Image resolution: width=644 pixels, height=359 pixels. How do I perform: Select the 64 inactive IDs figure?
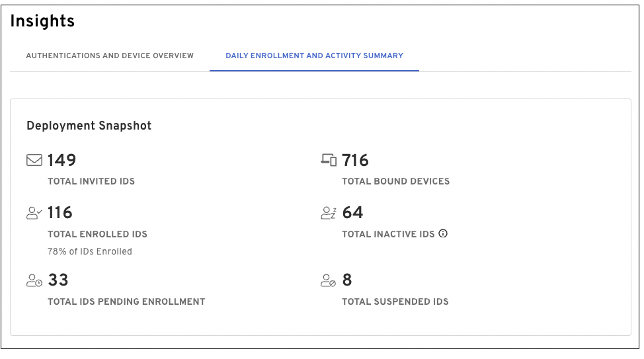[x=352, y=213]
